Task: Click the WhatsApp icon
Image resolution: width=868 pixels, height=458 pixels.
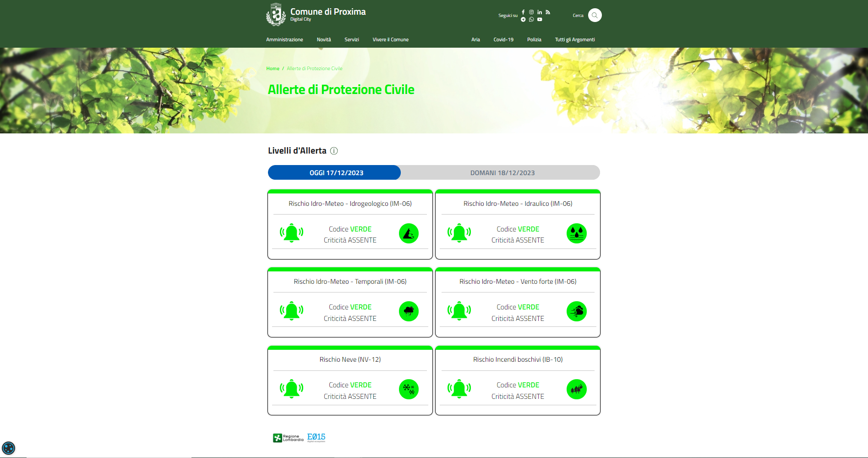Action: click(531, 19)
